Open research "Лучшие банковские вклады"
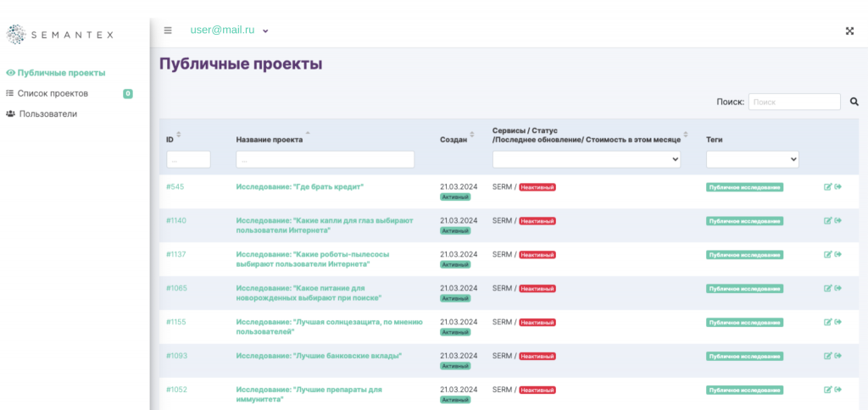 click(319, 356)
